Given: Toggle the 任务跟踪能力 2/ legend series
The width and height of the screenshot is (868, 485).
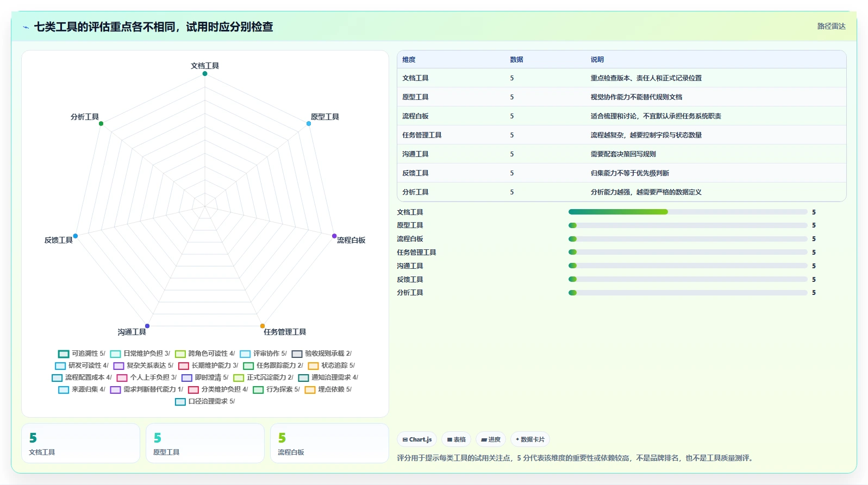Looking at the screenshot, I should point(273,366).
